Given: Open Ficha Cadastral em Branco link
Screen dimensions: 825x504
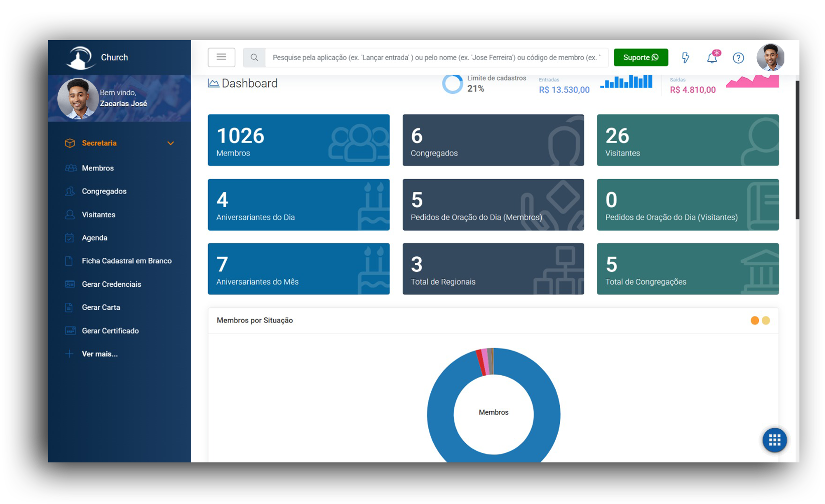Looking at the screenshot, I should [126, 261].
